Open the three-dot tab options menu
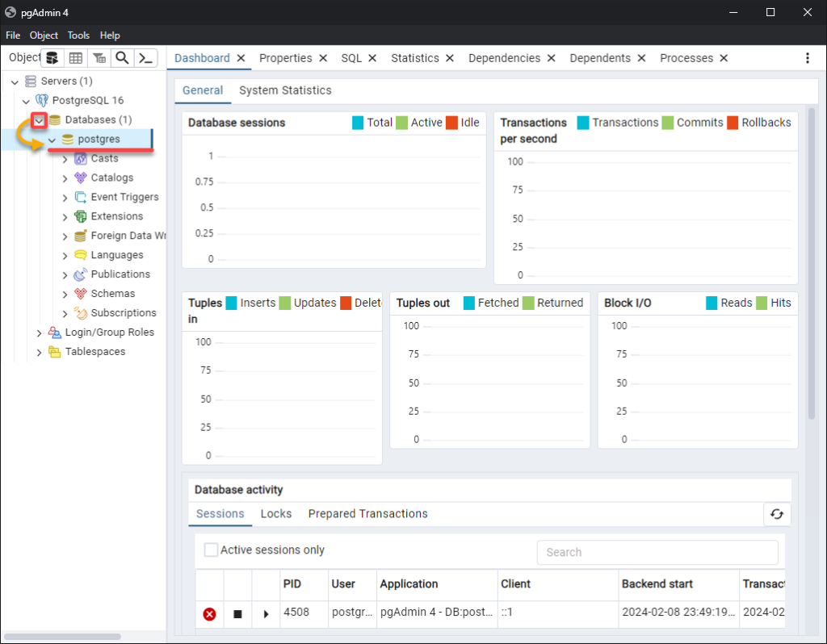The width and height of the screenshot is (827, 644). (x=808, y=58)
